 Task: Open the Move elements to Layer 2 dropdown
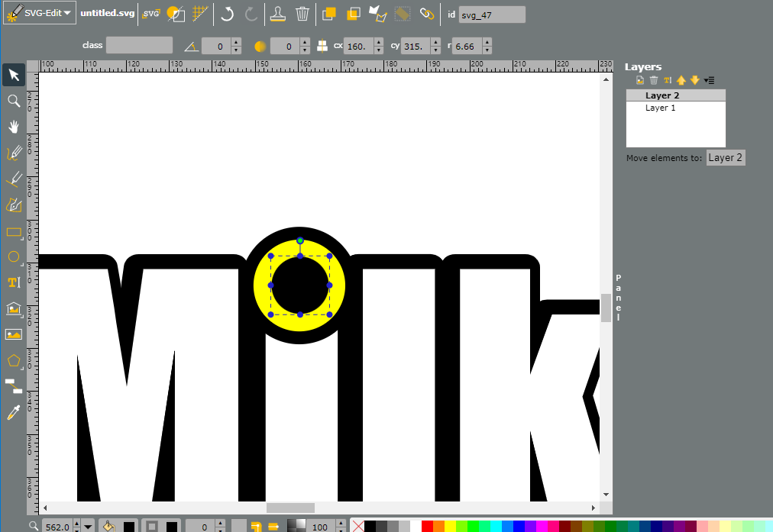coord(725,158)
